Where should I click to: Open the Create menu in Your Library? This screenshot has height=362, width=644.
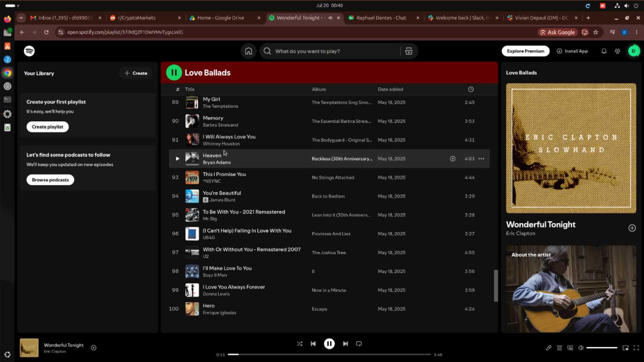pyautogui.click(x=136, y=73)
